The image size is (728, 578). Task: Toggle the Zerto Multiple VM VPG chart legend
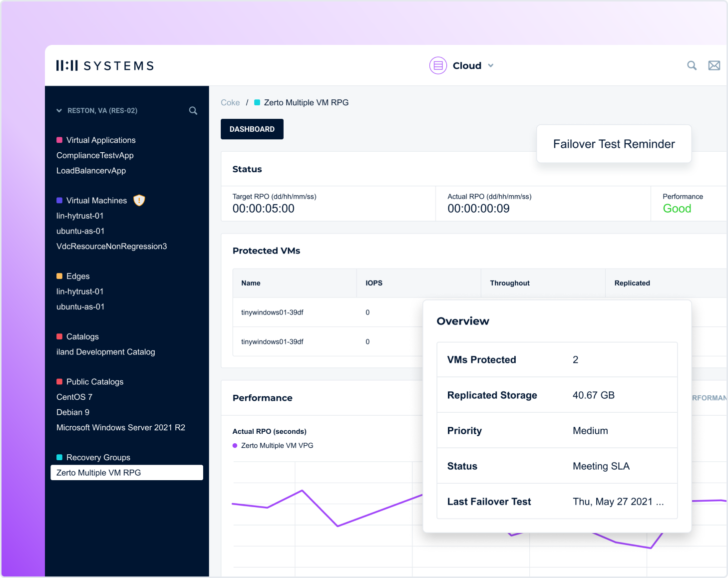coord(273,445)
